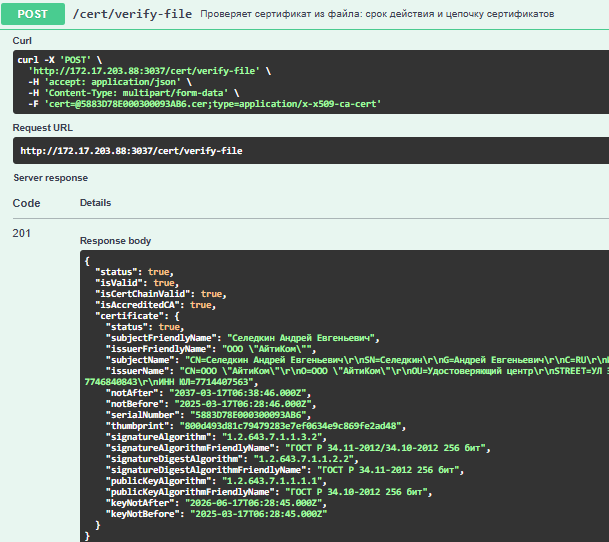Click the /cert/verify-file endpoint path
Image resolution: width=609 pixels, height=542 pixels.
coord(132,14)
